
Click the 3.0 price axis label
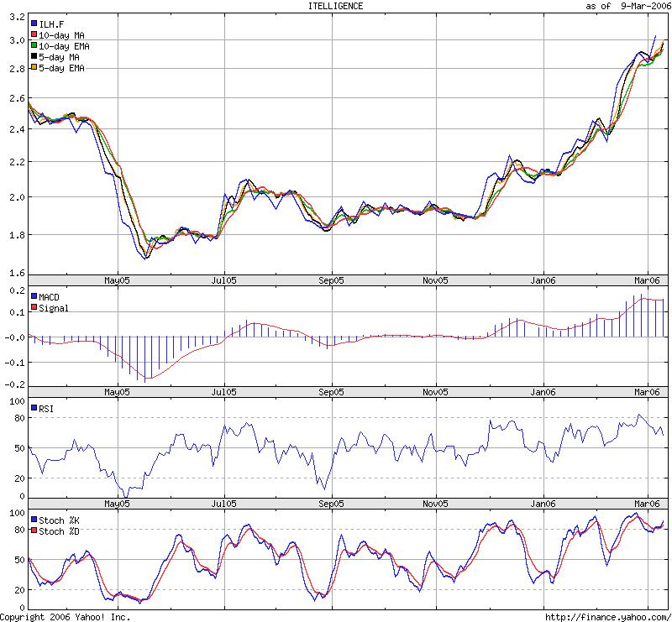tap(14, 40)
